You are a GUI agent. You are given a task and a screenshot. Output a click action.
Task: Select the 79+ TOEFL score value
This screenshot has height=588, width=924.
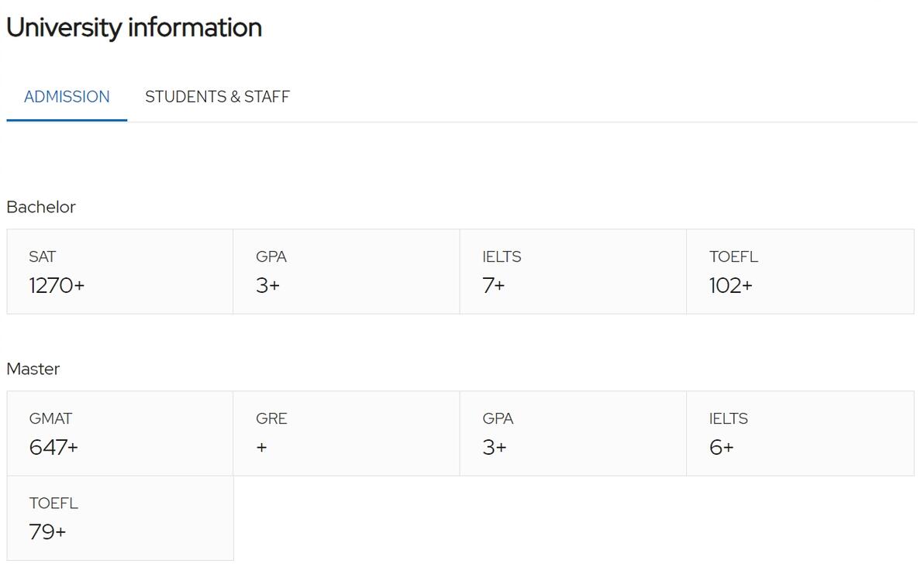click(47, 532)
